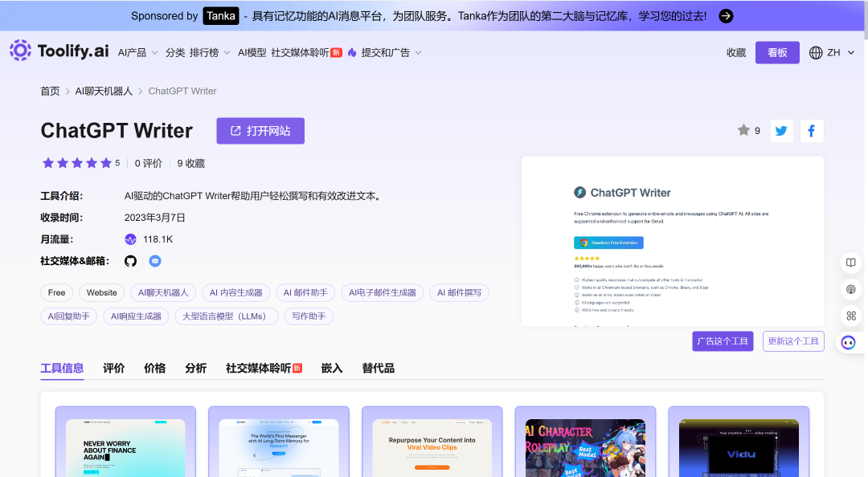
Task: Click the blue five-star rating
Action: (77, 163)
